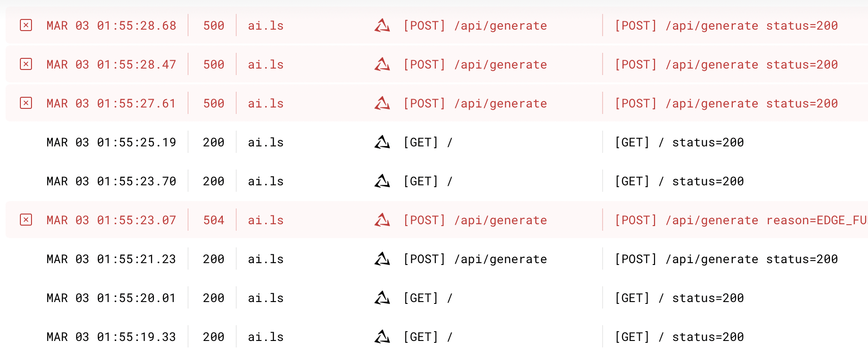Click [GET] / path on 01:55:23.70 row
868x353 pixels.
coord(428,181)
